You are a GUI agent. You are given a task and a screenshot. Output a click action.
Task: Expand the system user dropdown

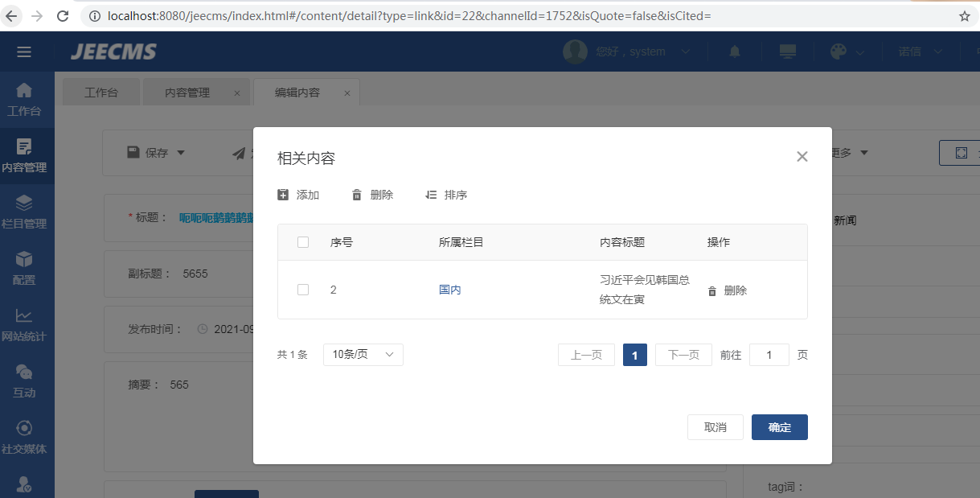click(685, 51)
